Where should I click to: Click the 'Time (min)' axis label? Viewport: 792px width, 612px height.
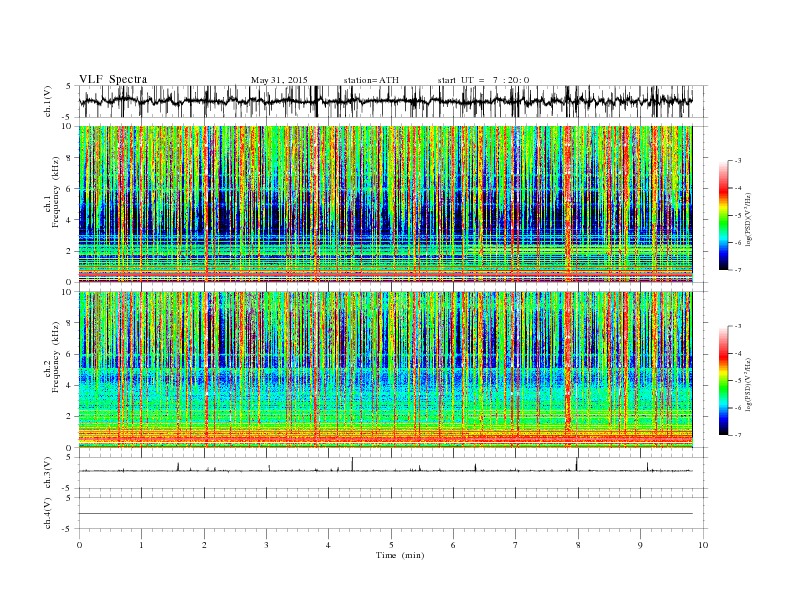pos(400,555)
